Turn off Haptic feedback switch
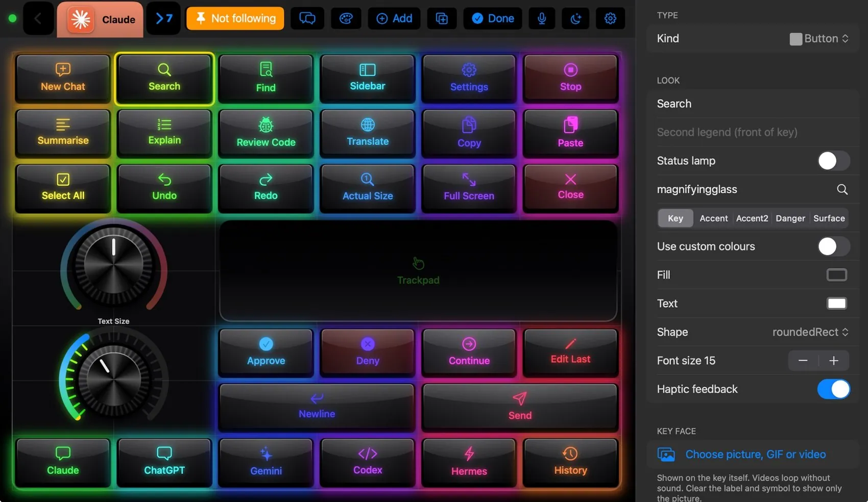 [833, 389]
